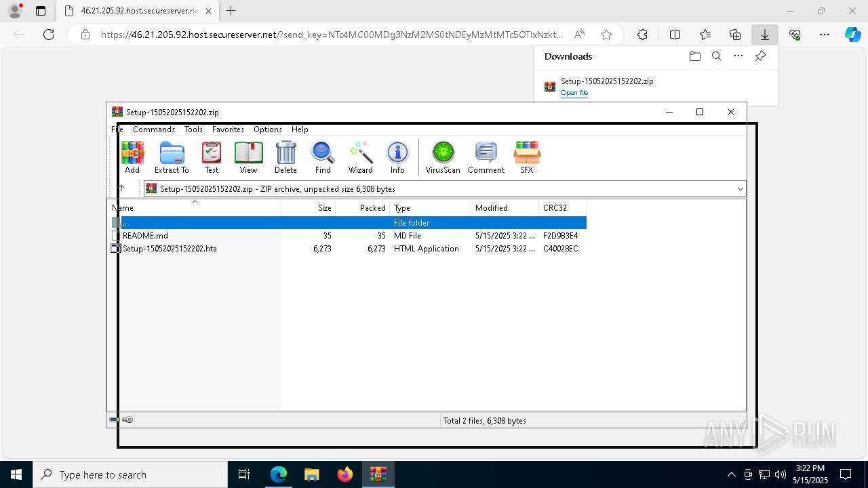Click the taskbar search box

[130, 474]
